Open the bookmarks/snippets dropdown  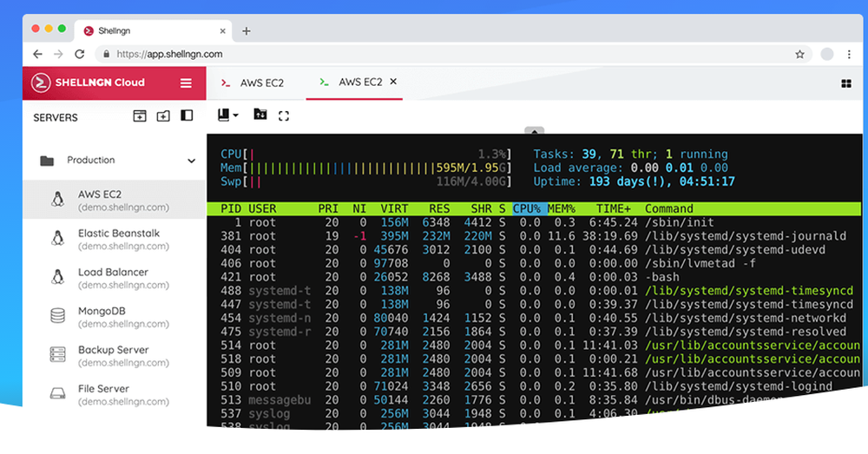(228, 115)
